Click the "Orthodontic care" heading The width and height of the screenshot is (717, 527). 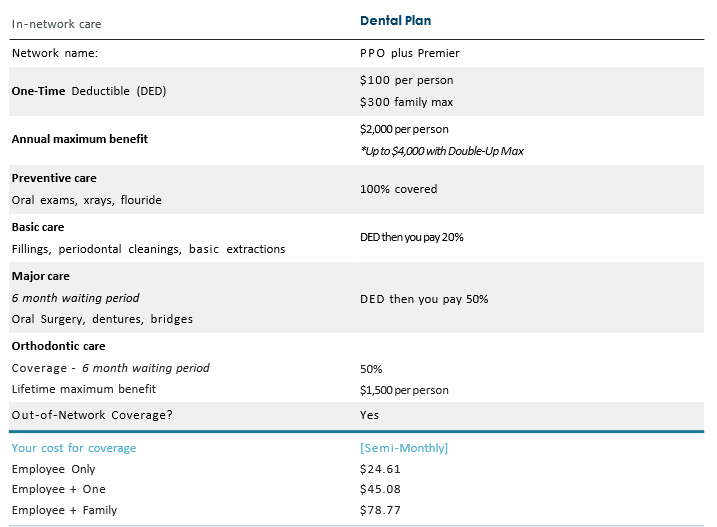tap(60, 346)
